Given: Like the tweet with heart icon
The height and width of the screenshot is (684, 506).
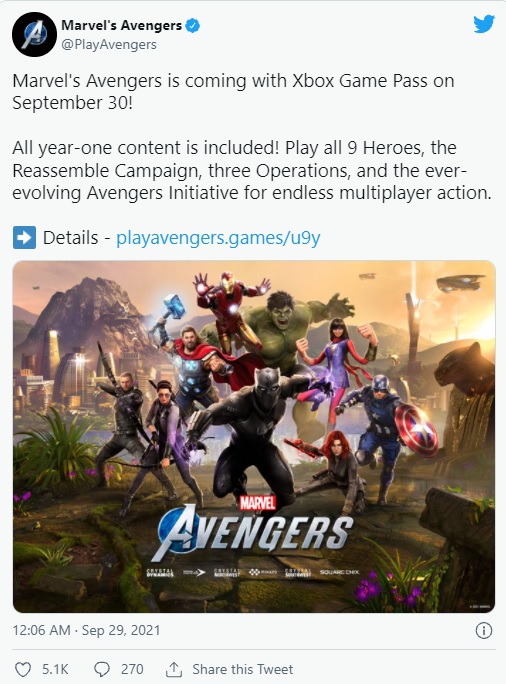Looking at the screenshot, I should pos(23,669).
